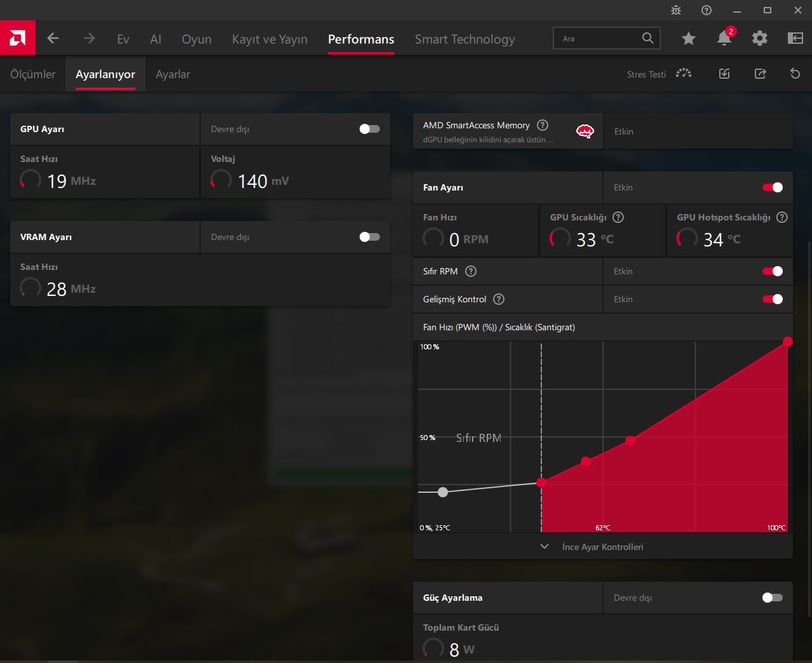
Task: Switch to the Ayarlar sub-tab
Action: point(173,74)
